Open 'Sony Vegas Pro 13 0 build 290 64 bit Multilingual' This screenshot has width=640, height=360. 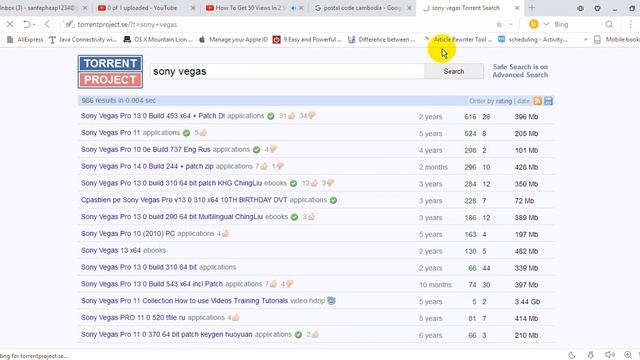click(x=172, y=217)
